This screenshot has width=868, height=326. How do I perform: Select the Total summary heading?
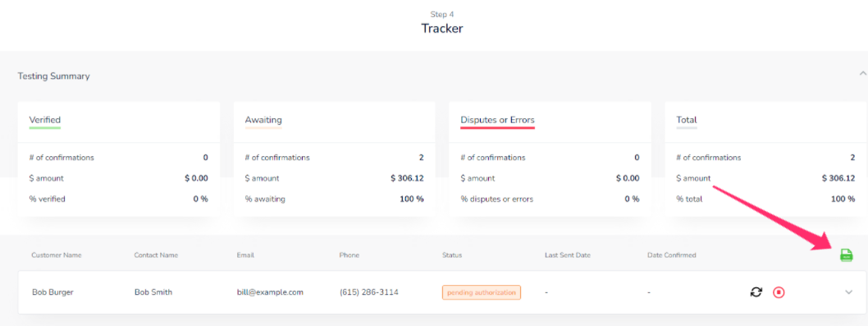[x=687, y=120]
